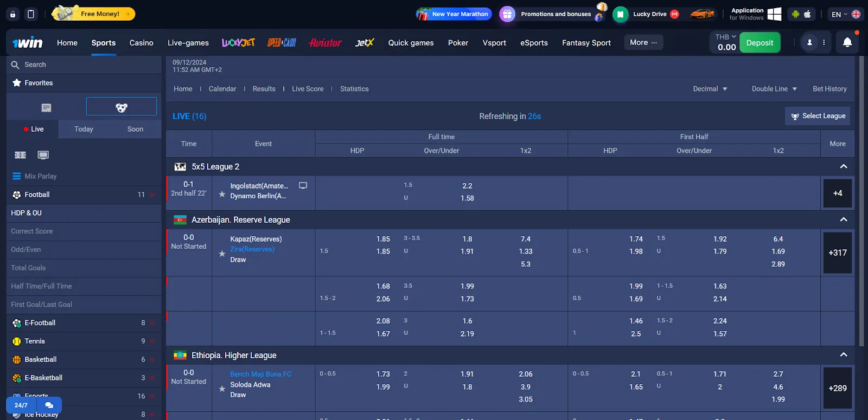Viewport: 868px width, 420px height.
Task: Expand the Football sport category
Action: pyautogui.click(x=84, y=195)
